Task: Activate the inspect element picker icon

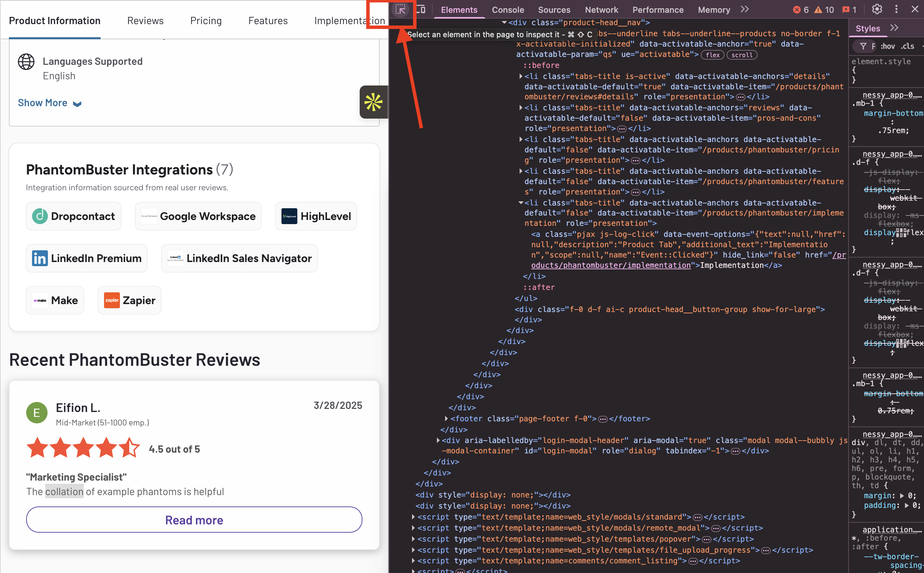Action: click(x=400, y=9)
